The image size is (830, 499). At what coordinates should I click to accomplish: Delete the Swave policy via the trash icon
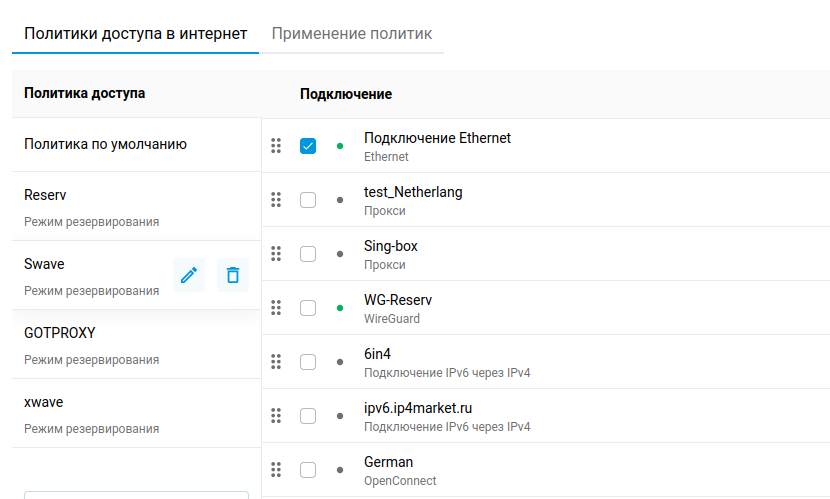[x=233, y=275]
